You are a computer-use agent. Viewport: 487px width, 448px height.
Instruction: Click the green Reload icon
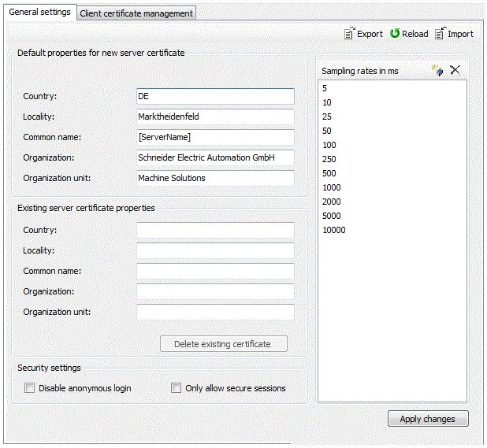tap(395, 34)
